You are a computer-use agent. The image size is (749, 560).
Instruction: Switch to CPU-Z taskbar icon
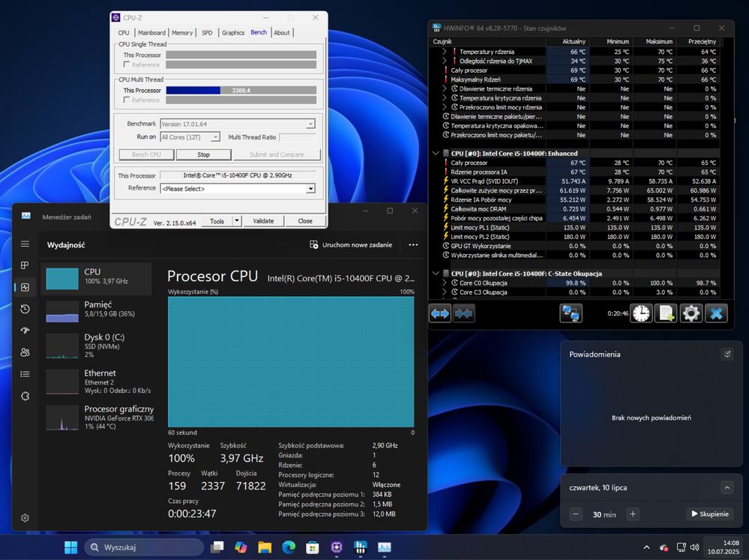pos(337,547)
